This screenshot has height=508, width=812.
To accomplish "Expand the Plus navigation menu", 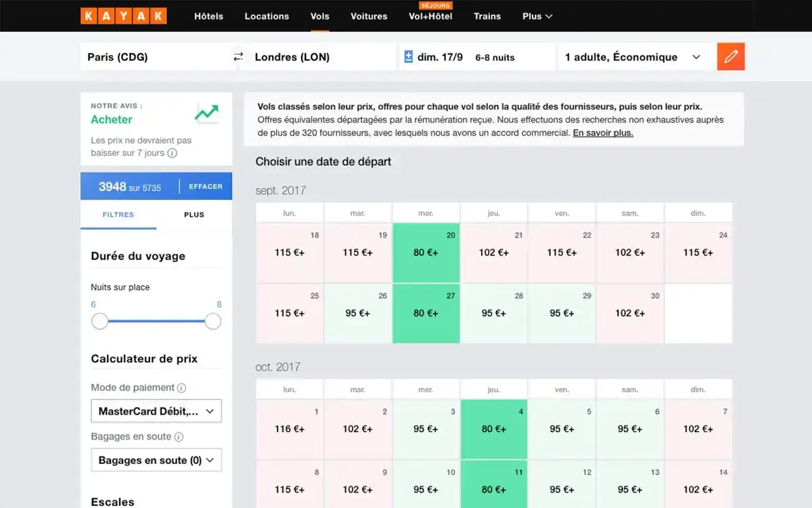I will coord(537,16).
